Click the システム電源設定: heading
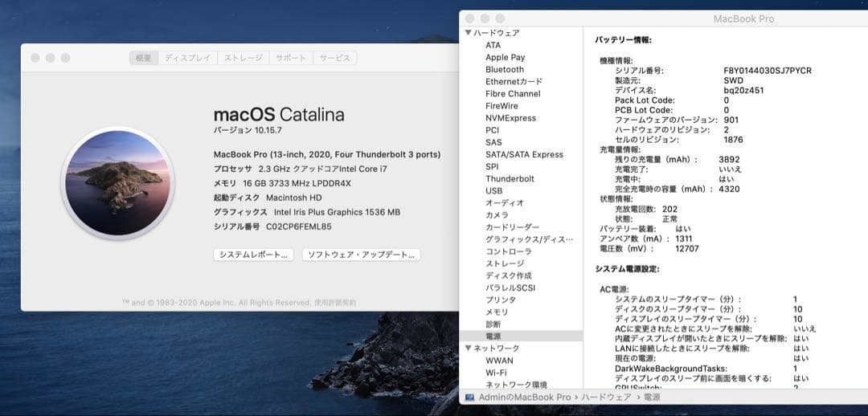Image resolution: width=868 pixels, height=416 pixels. pyautogui.click(x=627, y=269)
